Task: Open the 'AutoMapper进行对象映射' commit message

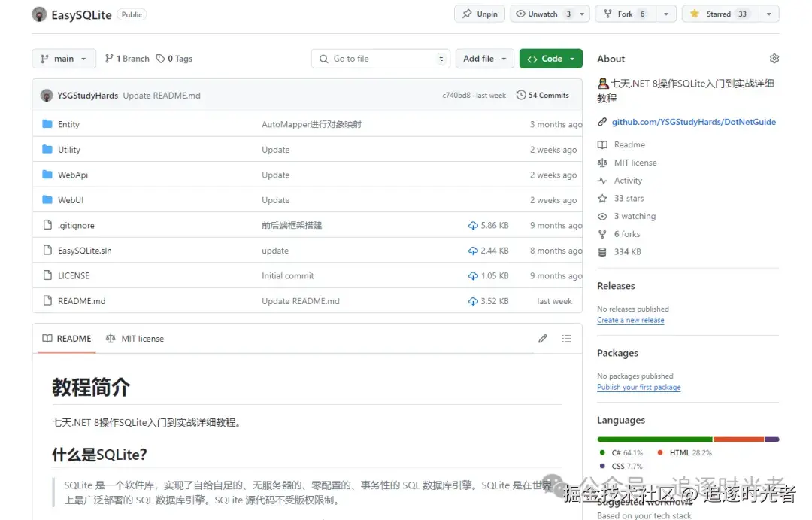Action: click(x=312, y=124)
